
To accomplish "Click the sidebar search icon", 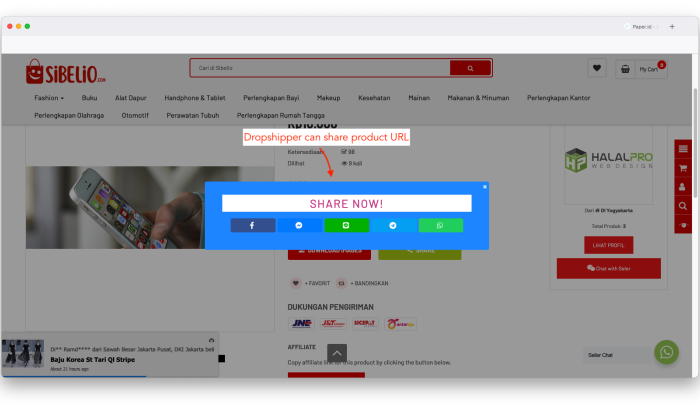I will point(683,206).
